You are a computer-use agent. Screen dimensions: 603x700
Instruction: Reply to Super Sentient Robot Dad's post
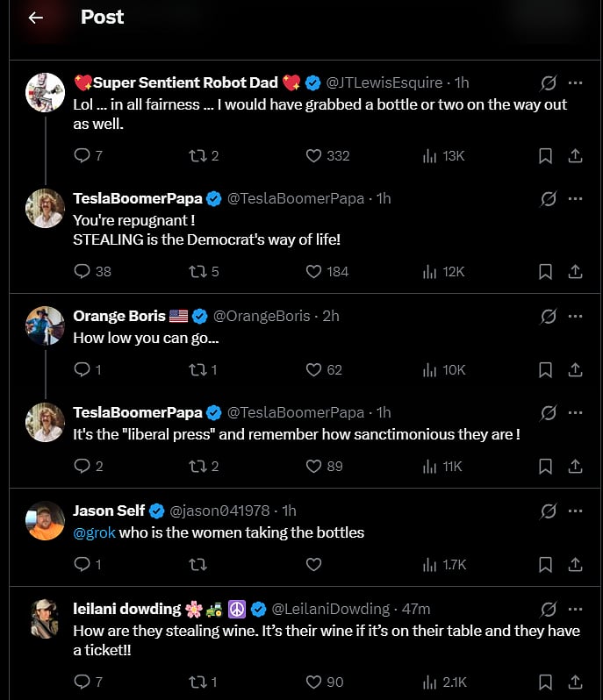[x=83, y=156]
